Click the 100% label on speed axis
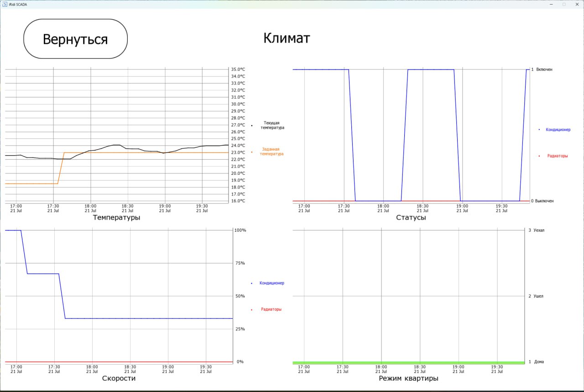This screenshot has width=584, height=392. (x=240, y=230)
